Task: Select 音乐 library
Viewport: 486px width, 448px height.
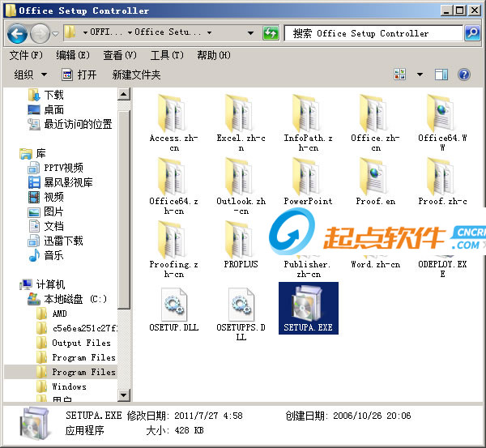Action: (46, 255)
